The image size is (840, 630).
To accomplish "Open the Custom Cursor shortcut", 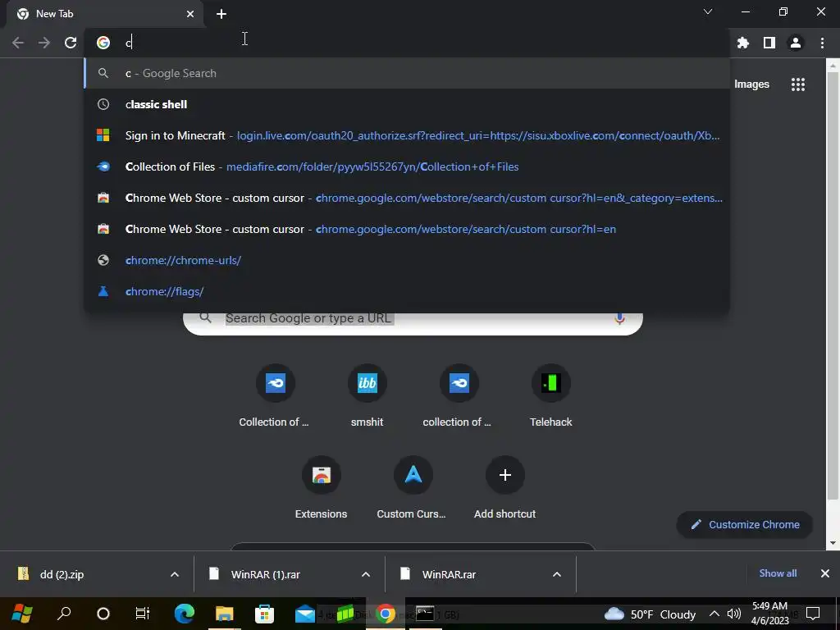I will [x=413, y=488].
